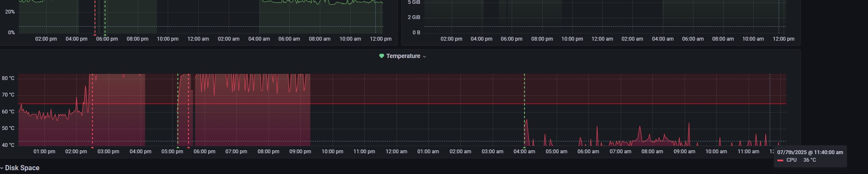Click the green annotation marker just after 05:00 pm in Temperature

(178, 147)
